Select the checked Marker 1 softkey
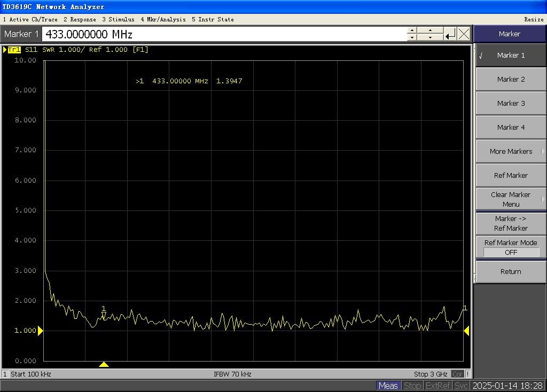 (x=511, y=56)
